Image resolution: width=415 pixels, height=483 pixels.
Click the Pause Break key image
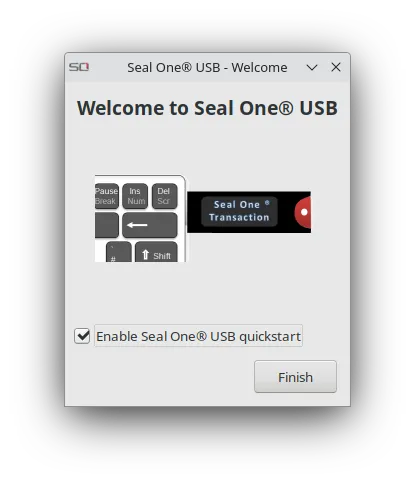point(107,196)
